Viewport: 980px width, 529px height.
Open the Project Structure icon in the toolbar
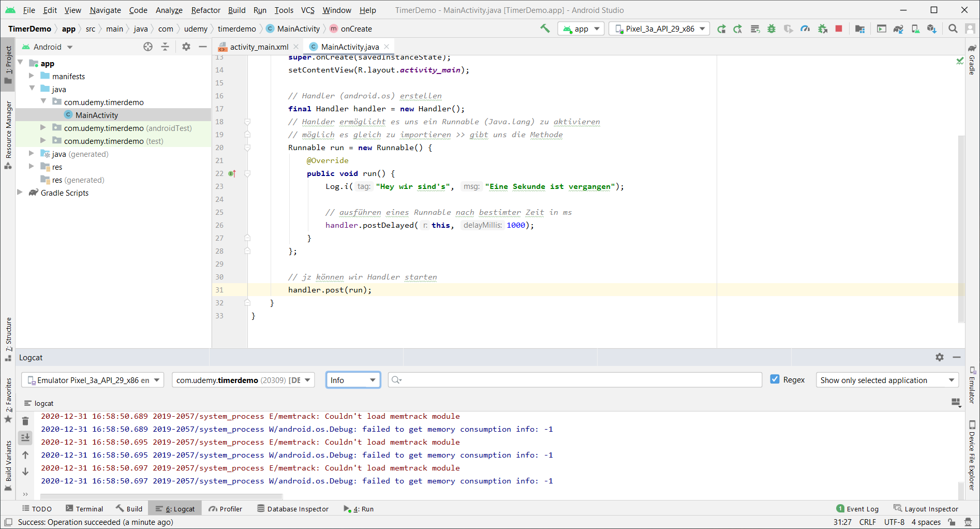pos(860,29)
